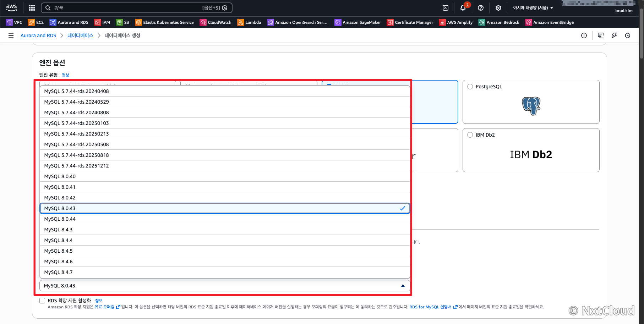This screenshot has height=324, width=644.
Task: Click the hexagon icon in the breadcrumb bar
Action: tap(628, 35)
